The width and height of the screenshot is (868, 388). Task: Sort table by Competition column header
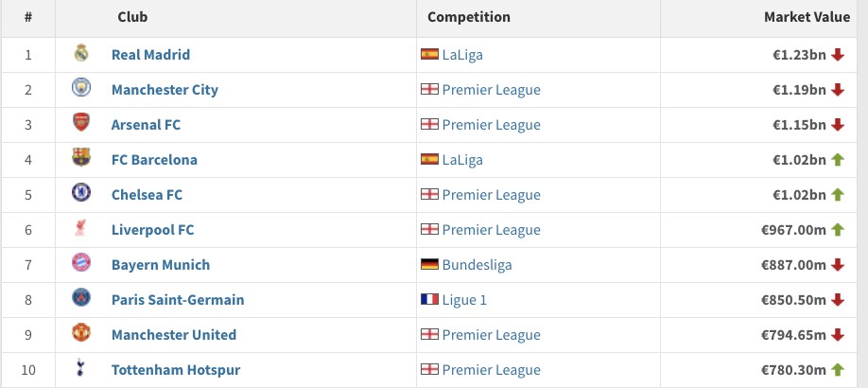click(x=469, y=17)
